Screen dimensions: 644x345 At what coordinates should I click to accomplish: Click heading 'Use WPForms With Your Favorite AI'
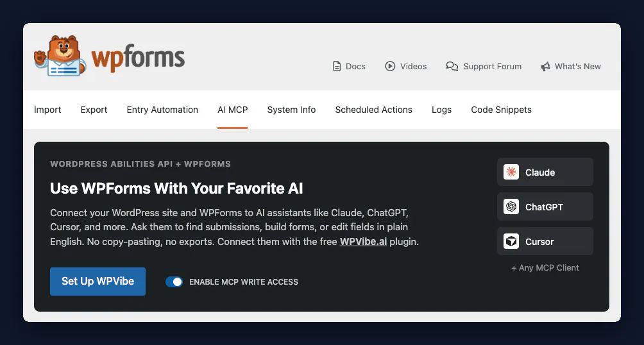point(176,188)
